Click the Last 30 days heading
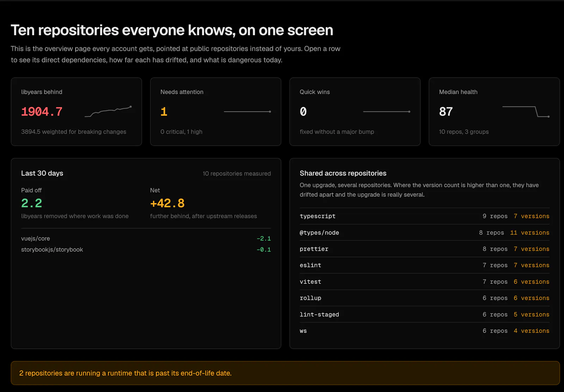The height and width of the screenshot is (392, 564). point(42,173)
